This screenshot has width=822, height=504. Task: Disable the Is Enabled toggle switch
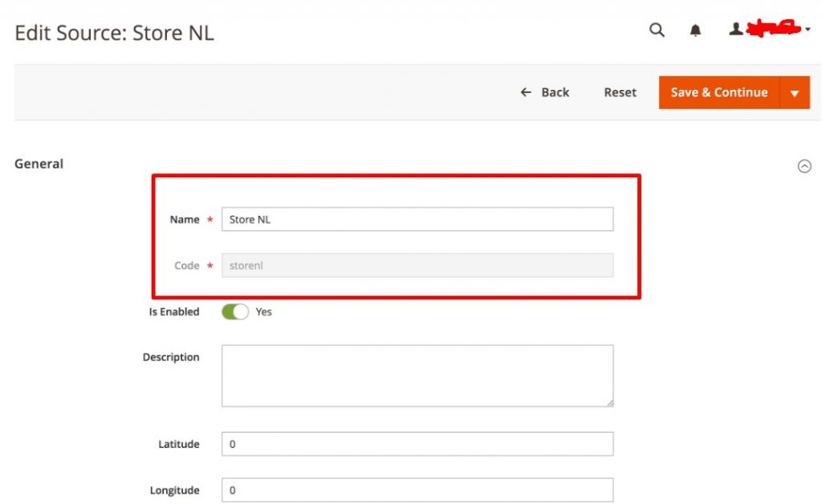coord(235,312)
